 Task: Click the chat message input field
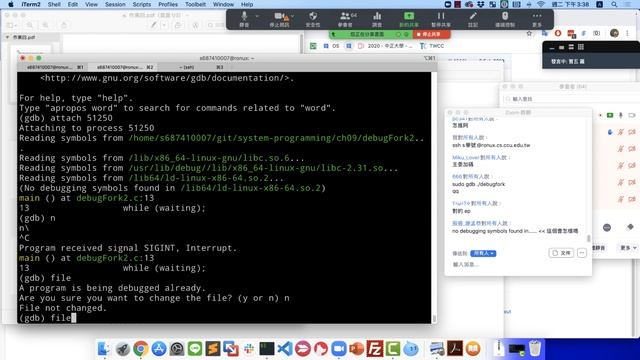point(518,265)
